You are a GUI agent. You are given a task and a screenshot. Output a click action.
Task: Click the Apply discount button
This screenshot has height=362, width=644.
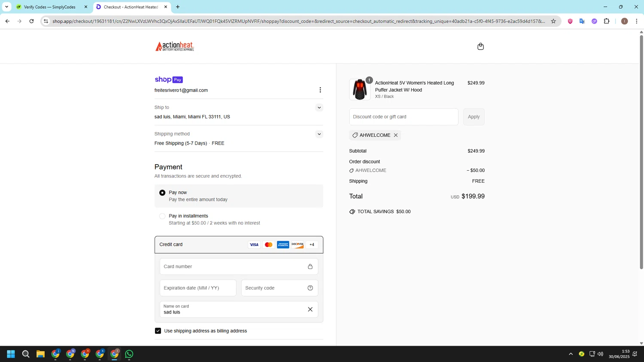pos(474,117)
